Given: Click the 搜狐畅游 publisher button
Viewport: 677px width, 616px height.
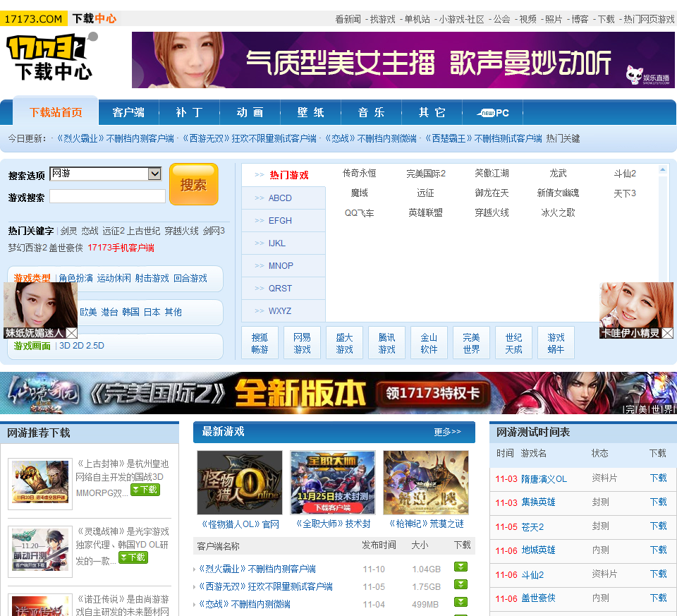Looking at the screenshot, I should (260, 343).
